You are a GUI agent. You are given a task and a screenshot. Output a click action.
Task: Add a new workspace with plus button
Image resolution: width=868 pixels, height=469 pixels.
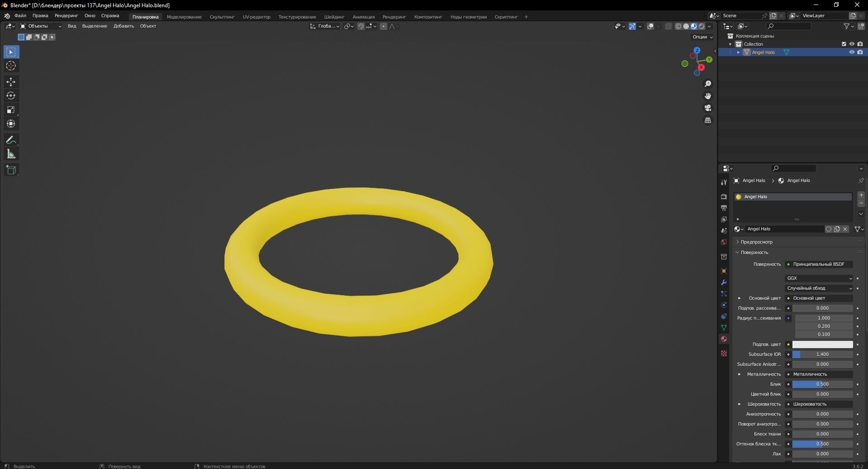pos(526,17)
